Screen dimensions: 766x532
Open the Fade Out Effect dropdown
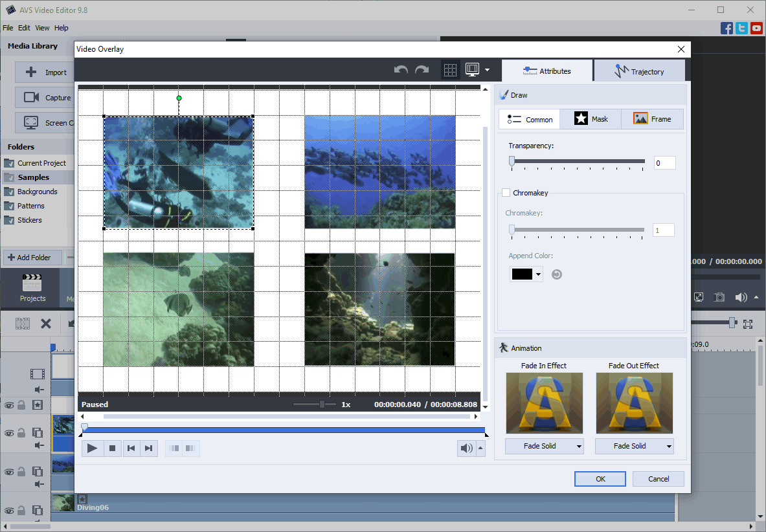(634, 446)
